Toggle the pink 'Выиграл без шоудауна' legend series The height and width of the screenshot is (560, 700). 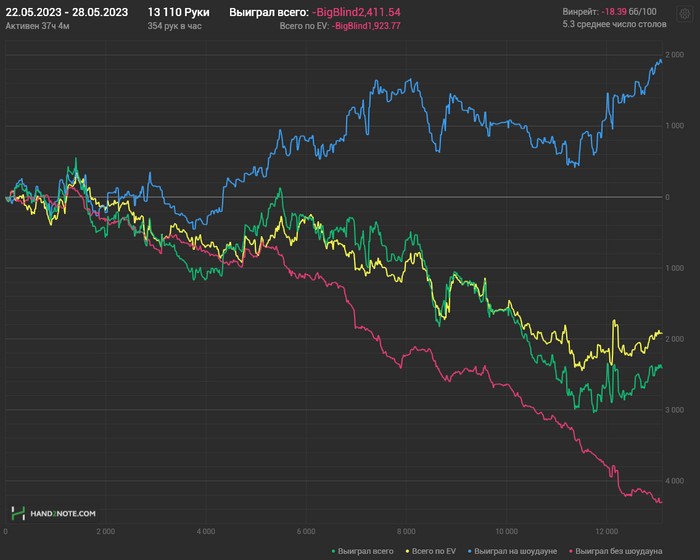coord(615,551)
